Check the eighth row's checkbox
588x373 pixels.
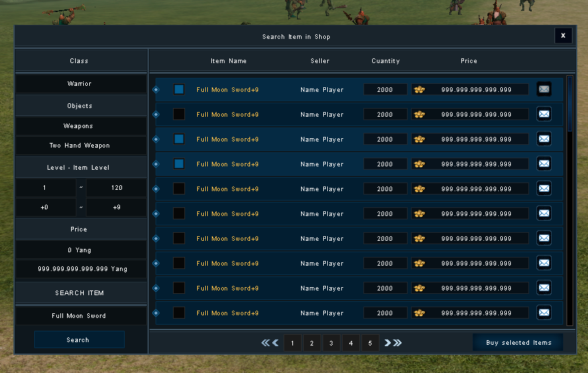179,263
